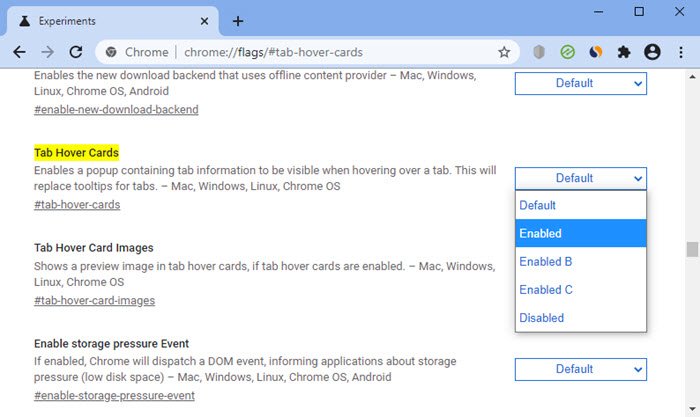Open the green circular extension icon
Viewport: 700px width, 417px height.
(x=567, y=52)
